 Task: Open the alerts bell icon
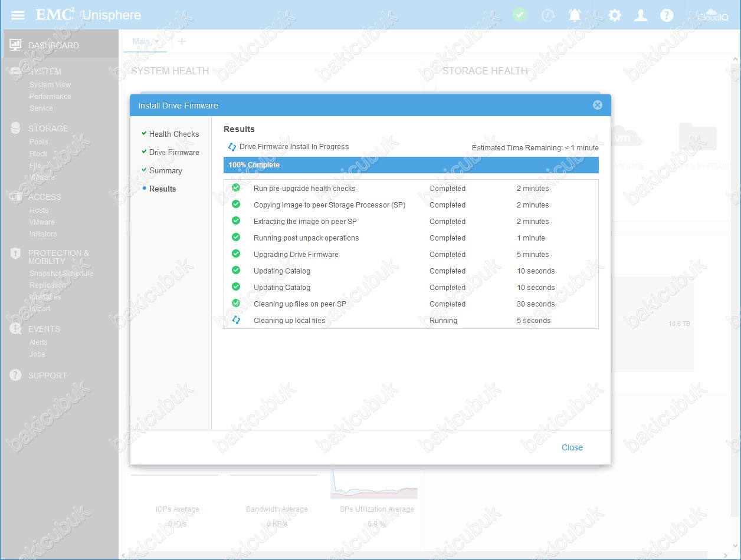click(x=575, y=15)
